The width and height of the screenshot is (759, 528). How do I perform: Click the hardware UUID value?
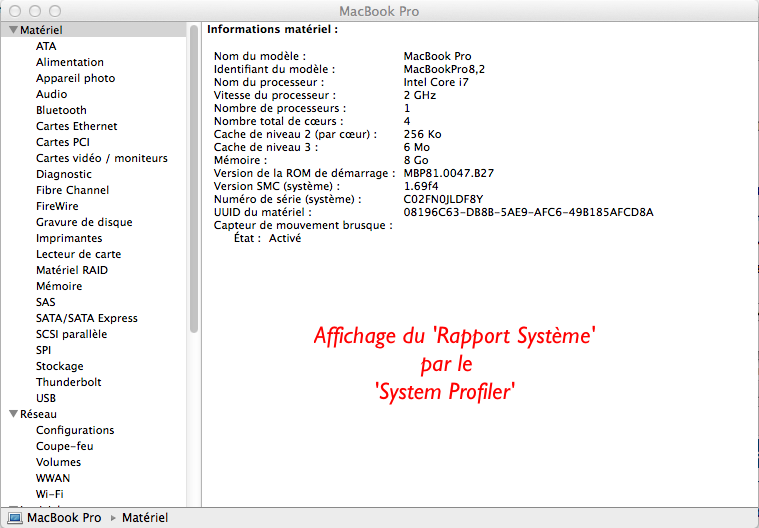528,212
